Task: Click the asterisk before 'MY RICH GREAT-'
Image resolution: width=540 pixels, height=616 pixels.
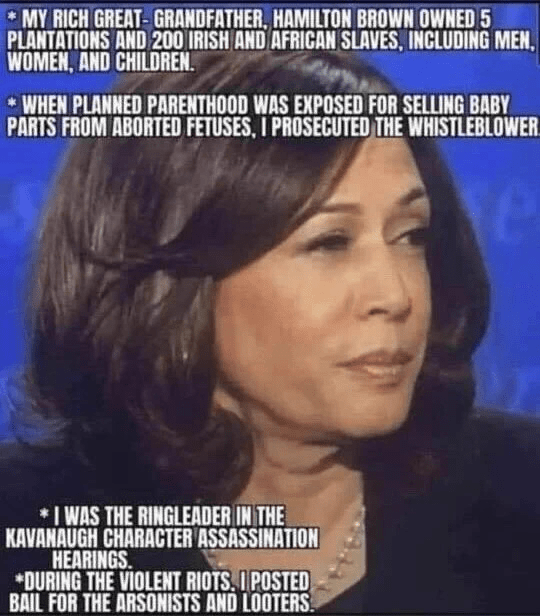Action: [13, 16]
